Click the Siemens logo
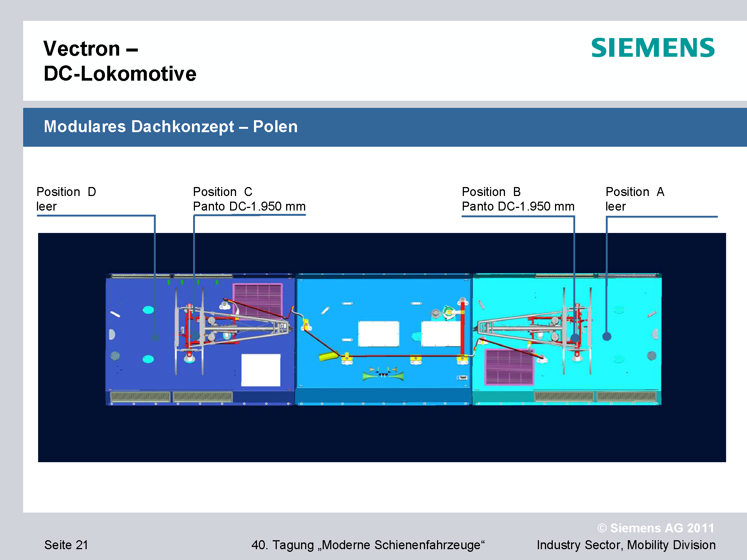The height and width of the screenshot is (560, 747). click(653, 48)
